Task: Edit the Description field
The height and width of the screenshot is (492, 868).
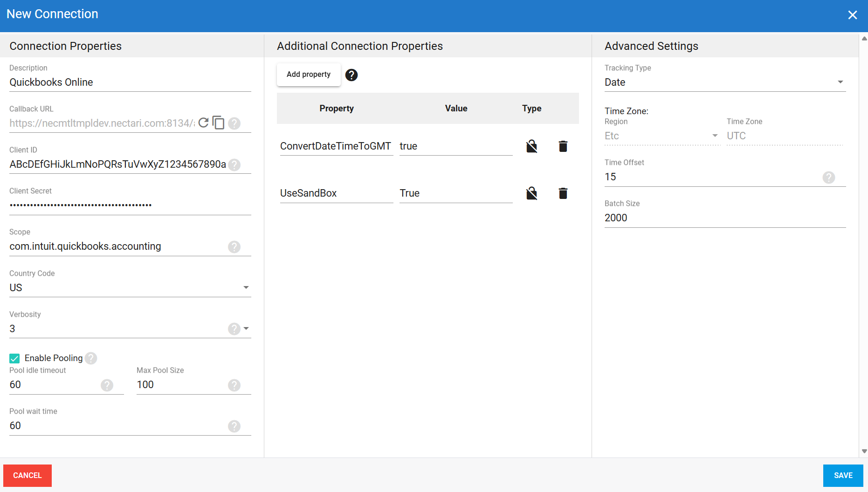Action: pos(130,82)
